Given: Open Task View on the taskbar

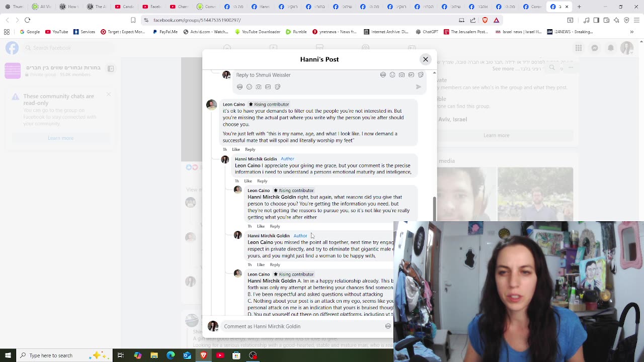Looking at the screenshot, I should coord(121,355).
